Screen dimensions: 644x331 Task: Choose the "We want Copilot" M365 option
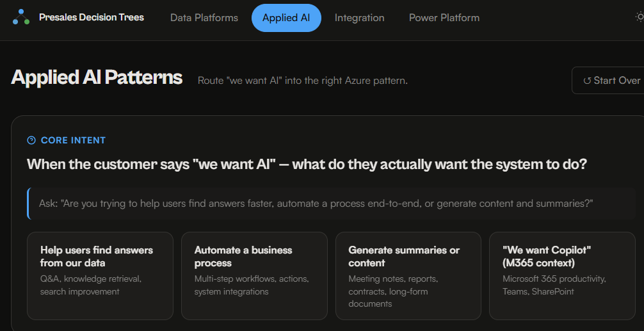pyautogui.click(x=563, y=275)
